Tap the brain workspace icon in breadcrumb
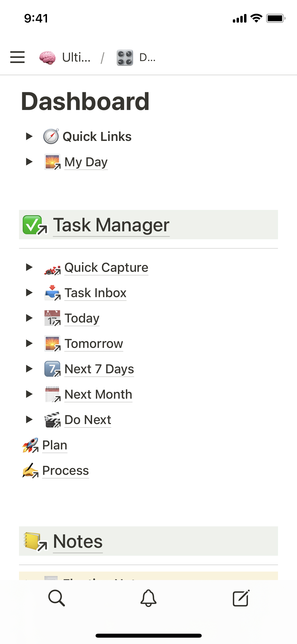 (48, 57)
